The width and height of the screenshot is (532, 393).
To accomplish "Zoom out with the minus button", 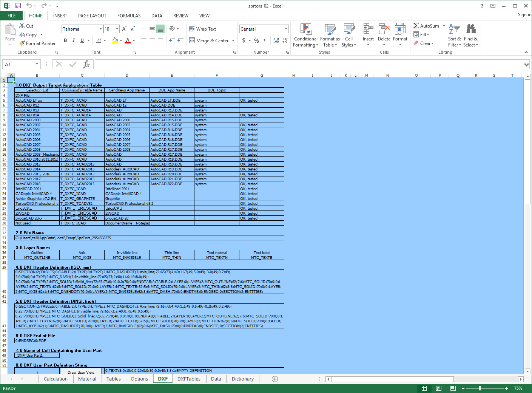I will (x=464, y=388).
